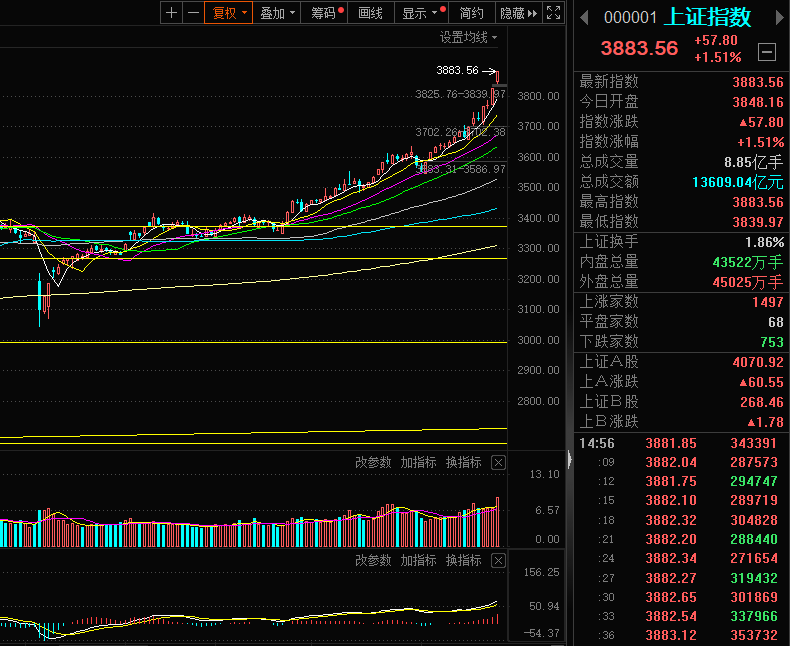Close the volume indicator panel
Image resolution: width=790 pixels, height=646 pixels.
point(498,462)
